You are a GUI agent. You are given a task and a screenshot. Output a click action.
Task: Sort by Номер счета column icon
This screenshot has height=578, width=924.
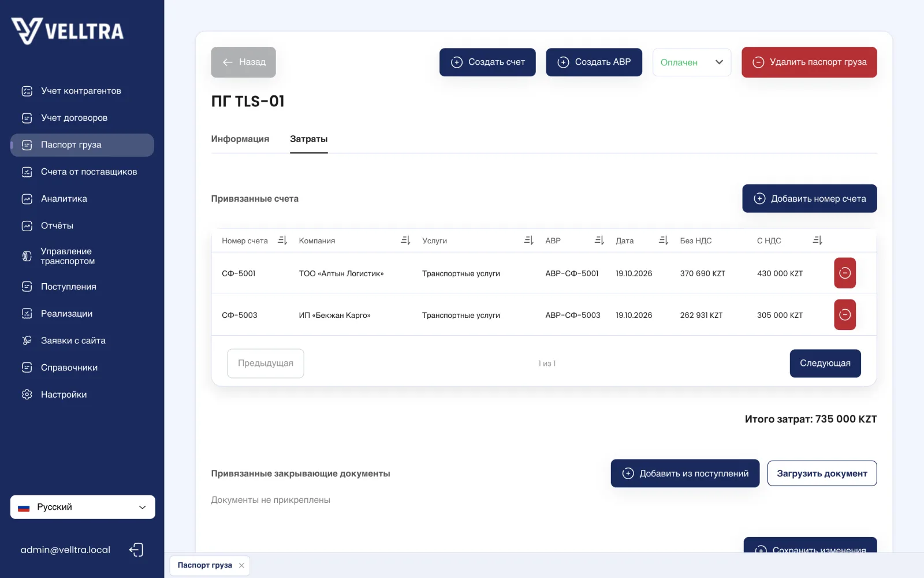[x=282, y=240]
